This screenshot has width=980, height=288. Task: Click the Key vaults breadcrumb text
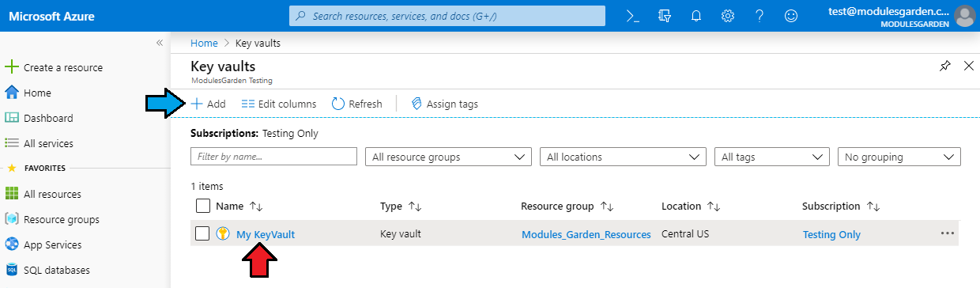click(x=258, y=43)
